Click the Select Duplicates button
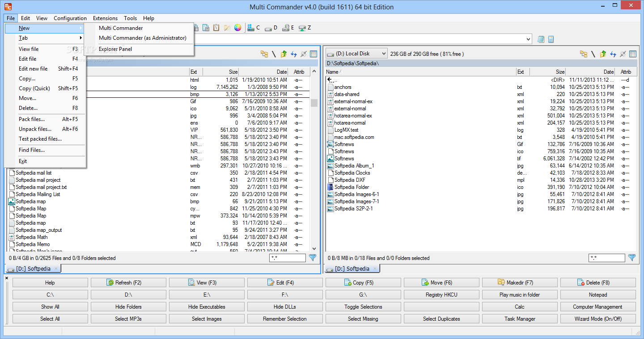 pyautogui.click(x=441, y=319)
